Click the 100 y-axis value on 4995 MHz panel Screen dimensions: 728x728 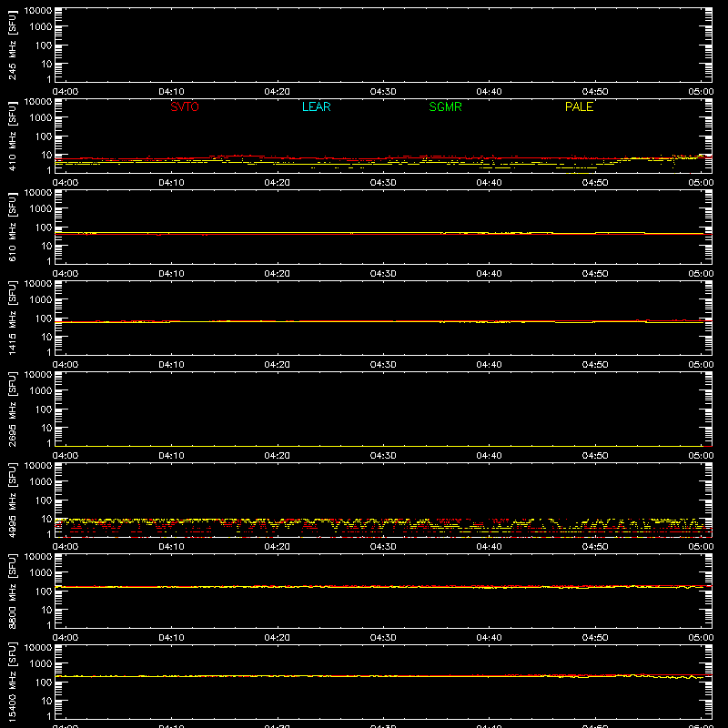click(x=44, y=500)
